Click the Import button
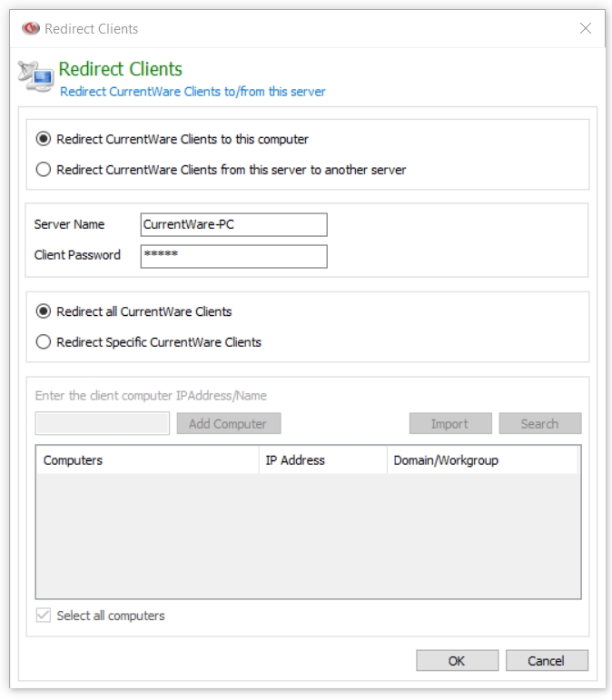Screen dimensions: 612x700 pyautogui.click(x=449, y=424)
